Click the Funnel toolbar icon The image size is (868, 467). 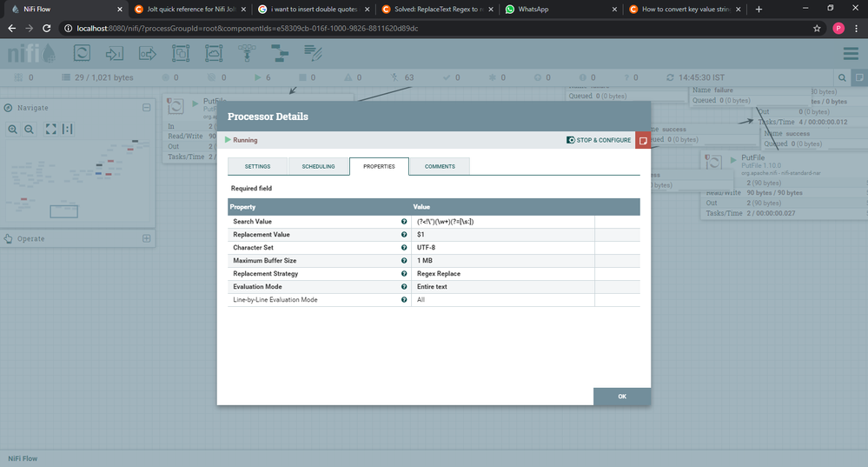coord(247,53)
